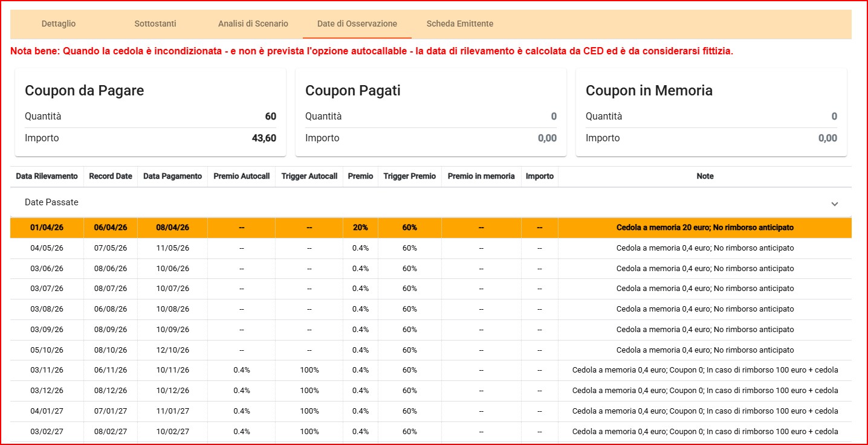Image resolution: width=868 pixels, height=445 pixels.
Task: Click the payment date 12/10/26
Action: tap(173, 350)
